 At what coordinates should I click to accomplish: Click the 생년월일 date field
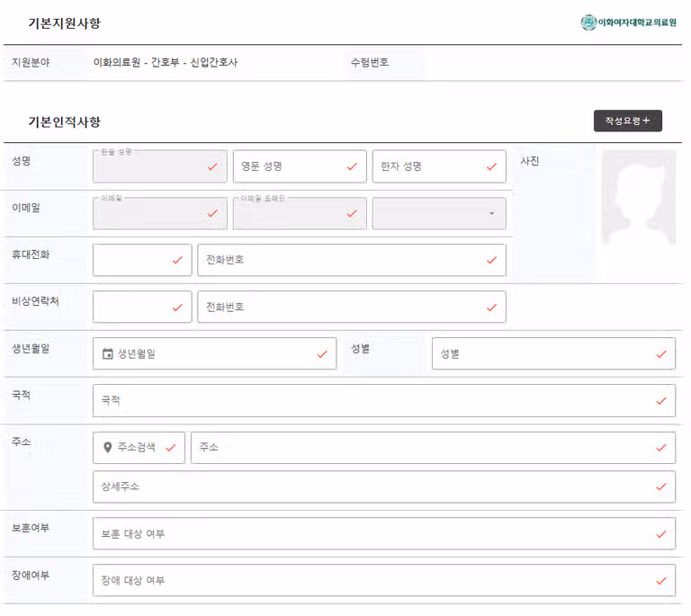coord(215,353)
